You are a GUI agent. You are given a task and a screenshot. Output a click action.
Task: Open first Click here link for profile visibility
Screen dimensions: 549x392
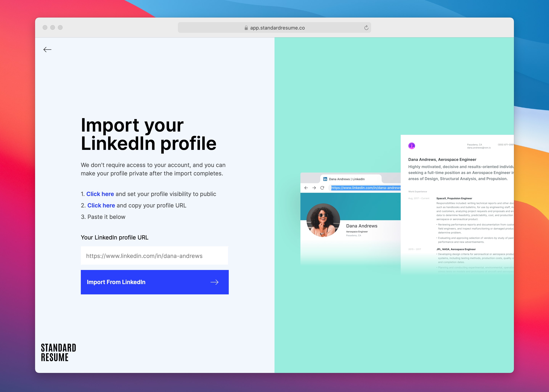point(100,194)
